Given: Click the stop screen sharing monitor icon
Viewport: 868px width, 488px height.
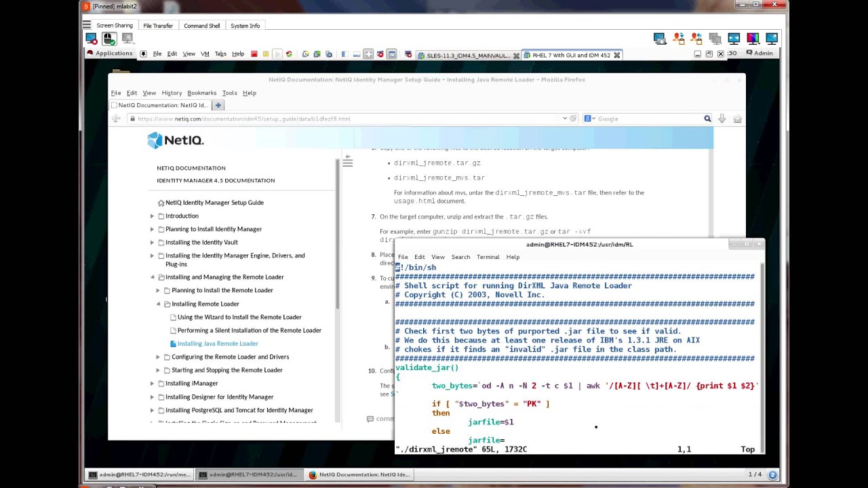Looking at the screenshot, I should pos(91,39).
